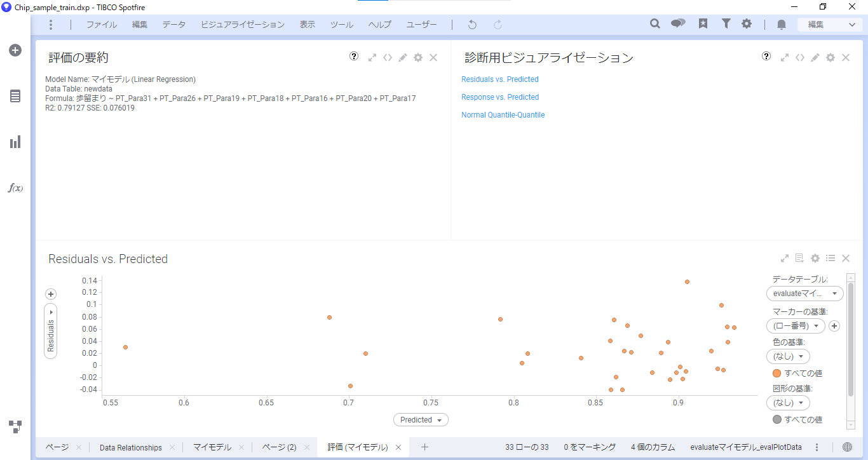Image resolution: width=868 pixels, height=460 pixels.
Task: Close the 評価 (マイモデル) page tab
Action: 398,447
